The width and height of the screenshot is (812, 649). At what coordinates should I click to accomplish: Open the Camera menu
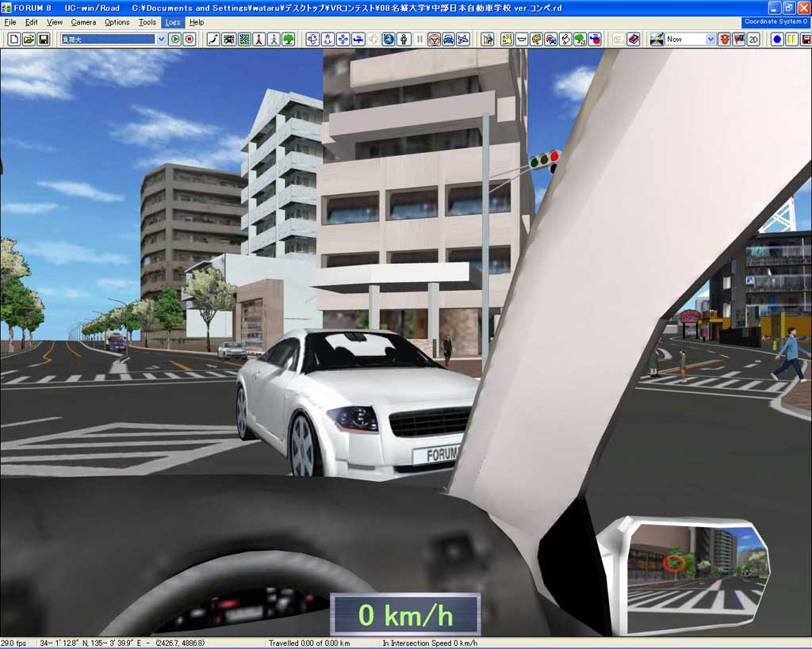click(x=83, y=22)
